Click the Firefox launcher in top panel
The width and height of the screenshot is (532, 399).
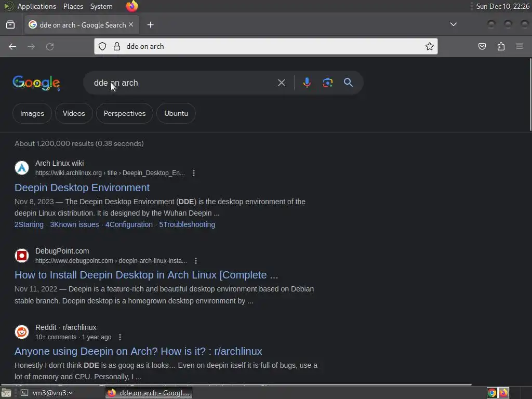(132, 6)
